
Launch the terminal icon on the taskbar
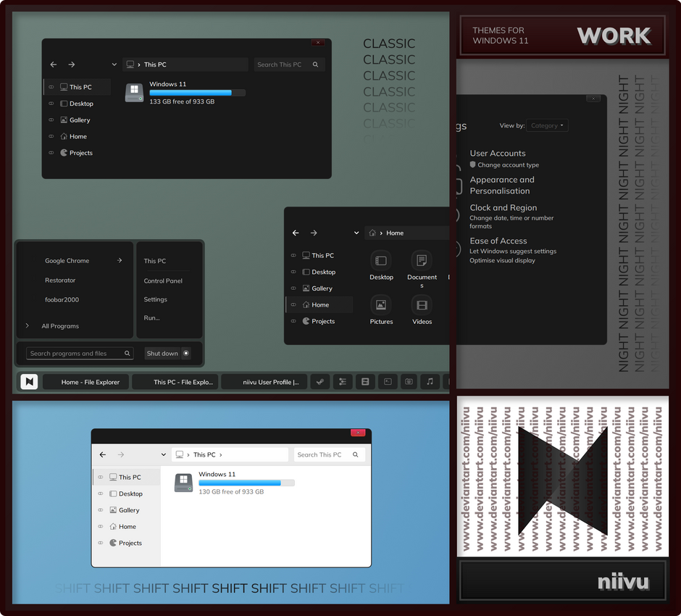(x=388, y=382)
